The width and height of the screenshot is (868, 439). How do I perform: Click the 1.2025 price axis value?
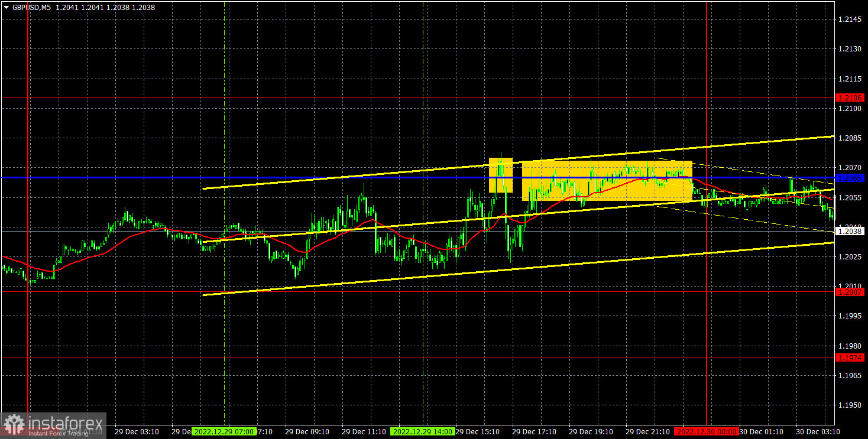point(849,257)
